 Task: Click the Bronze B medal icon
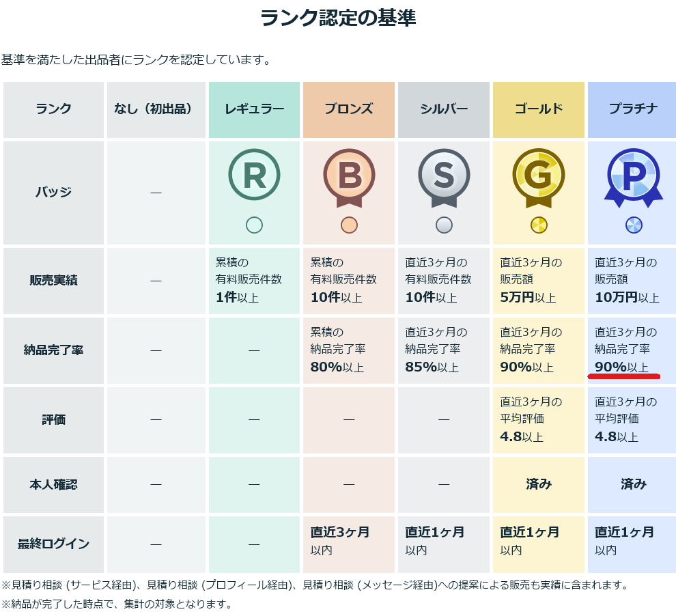pos(349,176)
